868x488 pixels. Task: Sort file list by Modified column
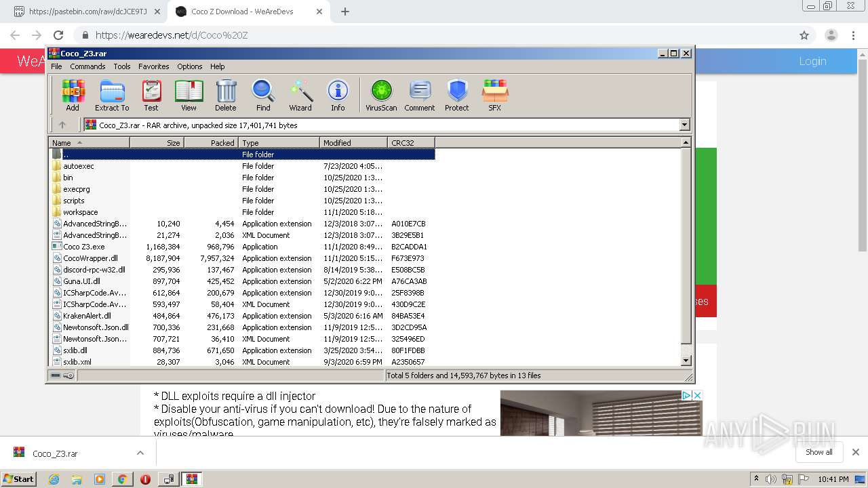[353, 142]
